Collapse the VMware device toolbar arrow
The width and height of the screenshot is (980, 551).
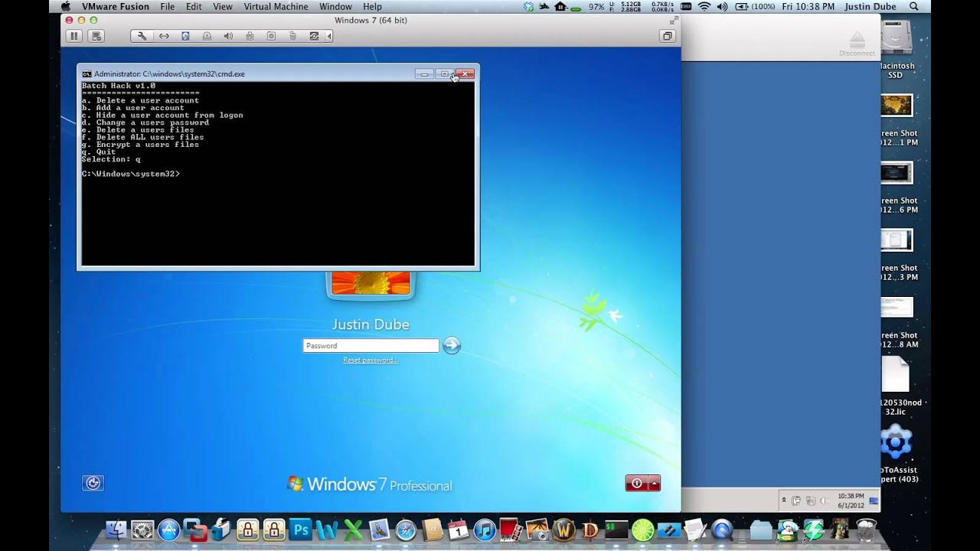click(329, 36)
